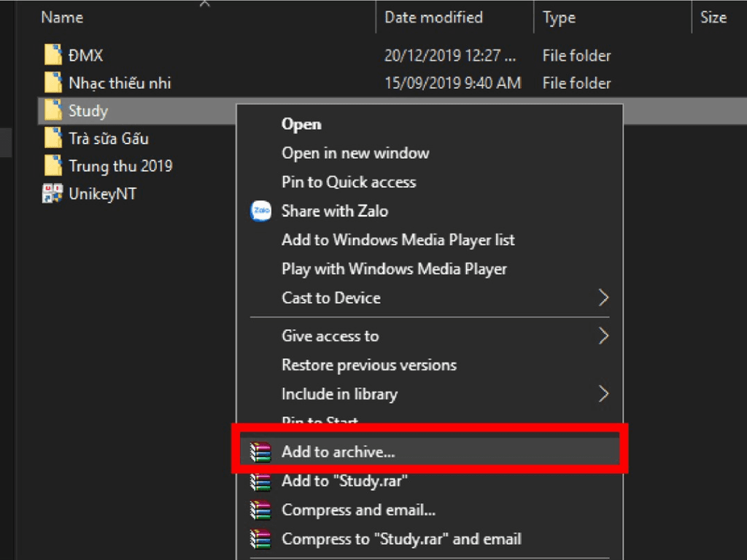Click the UnikeyNT application icon
This screenshot has width=747, height=560.
(x=52, y=193)
